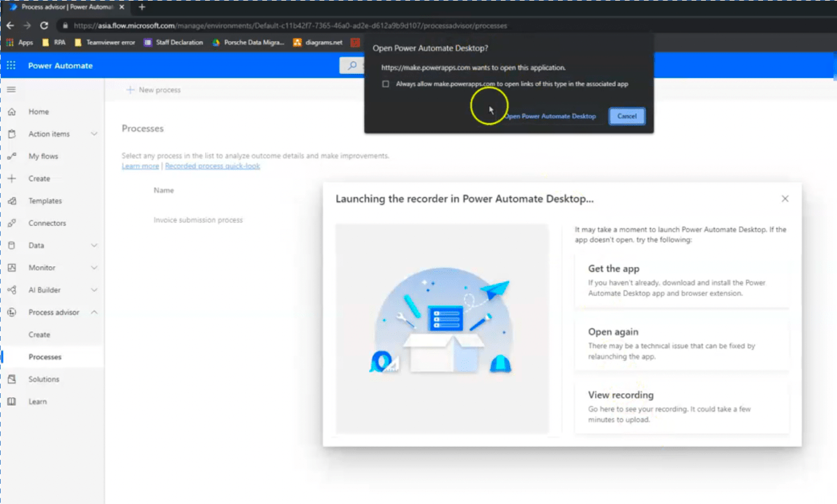Open the Invoice submission process row
837x504 pixels.
[198, 220]
